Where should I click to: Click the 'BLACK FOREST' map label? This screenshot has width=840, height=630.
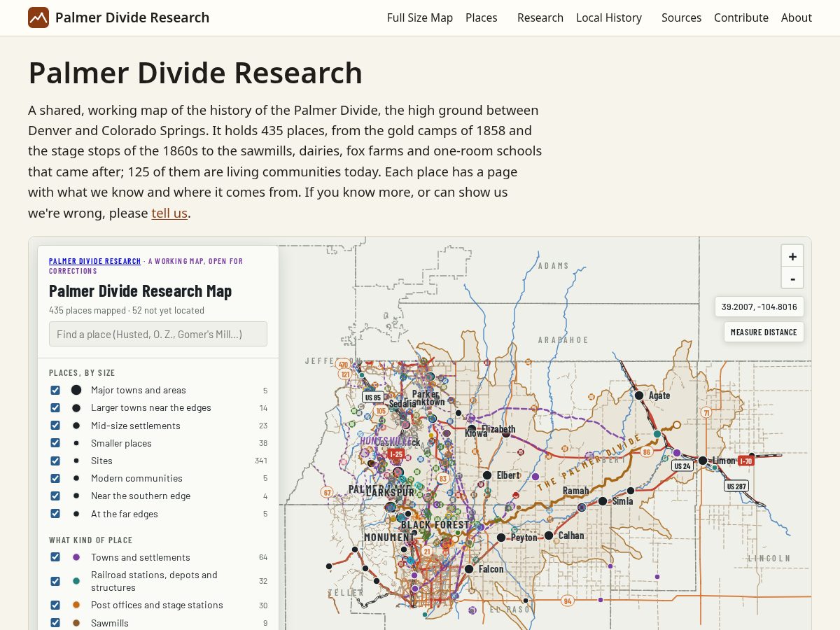click(435, 525)
